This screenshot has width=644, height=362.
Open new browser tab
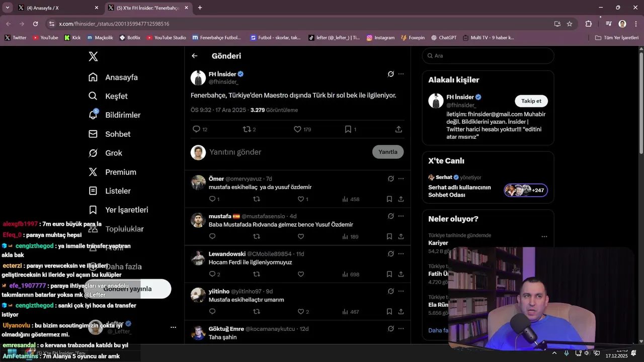tap(200, 8)
